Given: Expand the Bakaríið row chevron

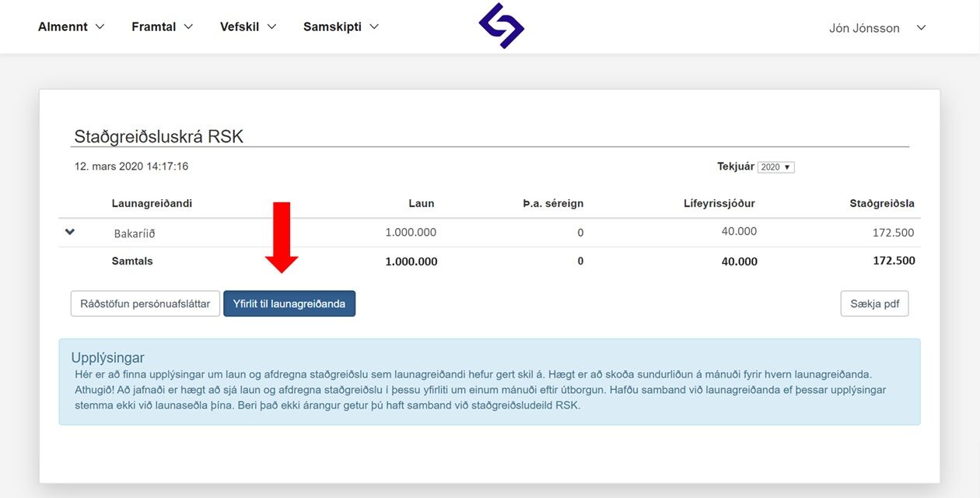Looking at the screenshot, I should click(x=70, y=232).
